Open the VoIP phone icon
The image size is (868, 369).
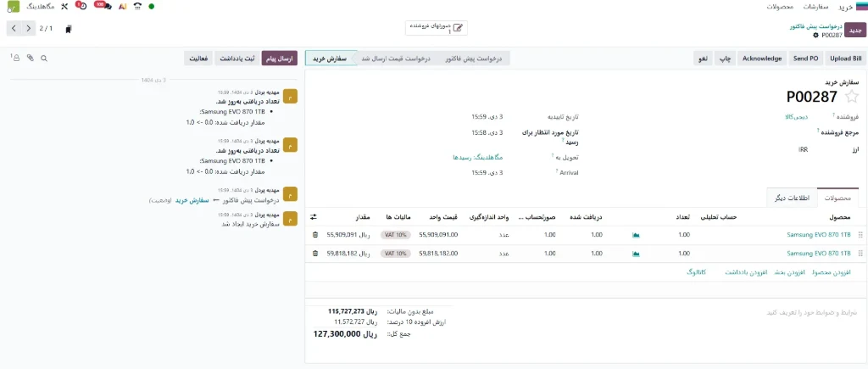pos(137,7)
